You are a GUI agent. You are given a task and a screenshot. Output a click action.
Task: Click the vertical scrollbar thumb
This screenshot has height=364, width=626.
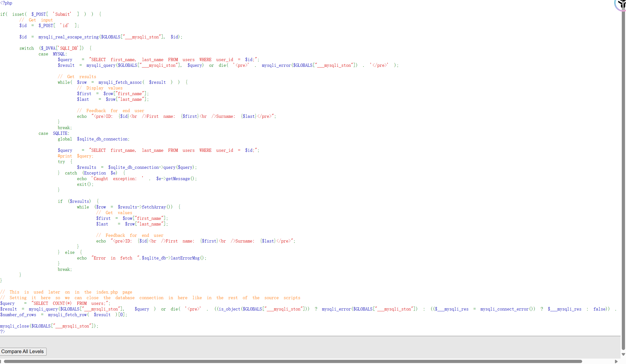pyautogui.click(x=623, y=174)
